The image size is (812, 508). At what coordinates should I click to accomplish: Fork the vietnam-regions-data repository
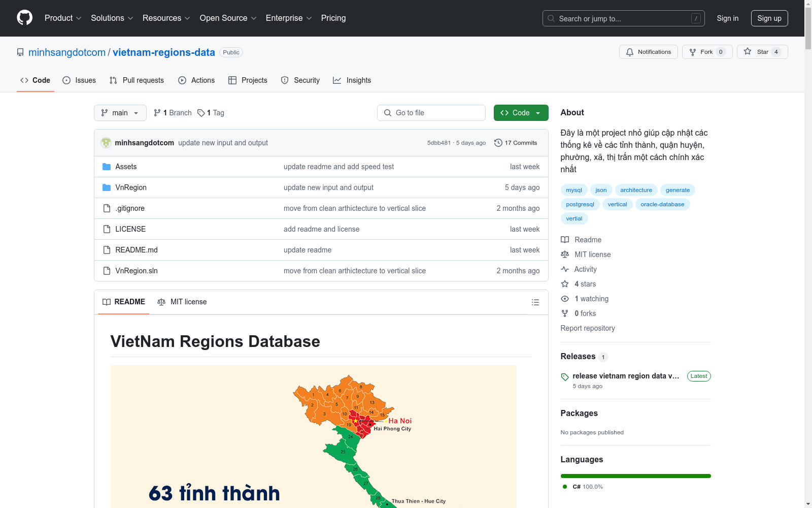point(707,52)
